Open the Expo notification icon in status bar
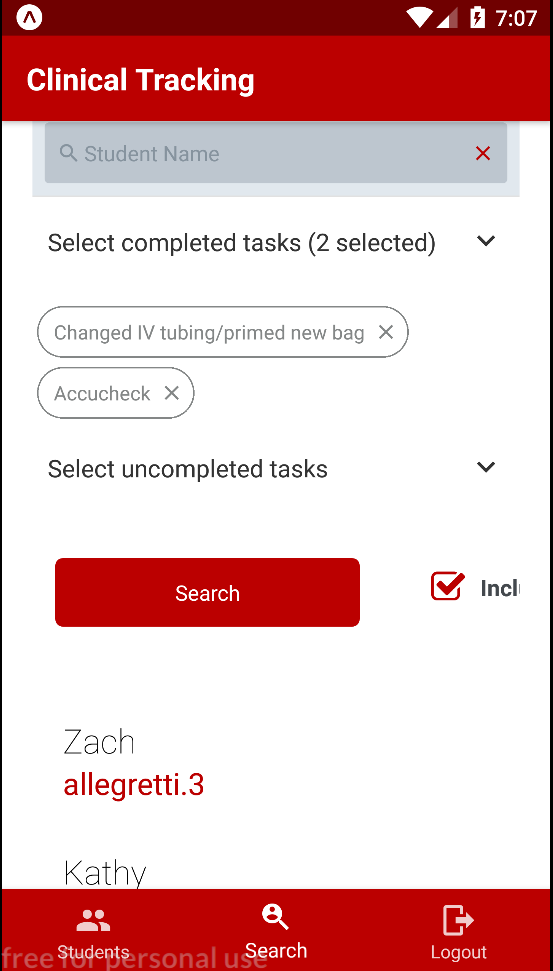 click(x=30, y=18)
